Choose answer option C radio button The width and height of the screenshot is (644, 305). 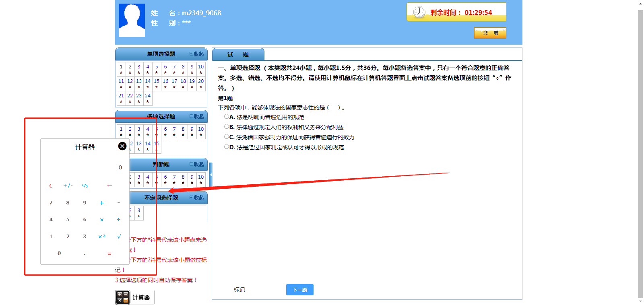(227, 137)
